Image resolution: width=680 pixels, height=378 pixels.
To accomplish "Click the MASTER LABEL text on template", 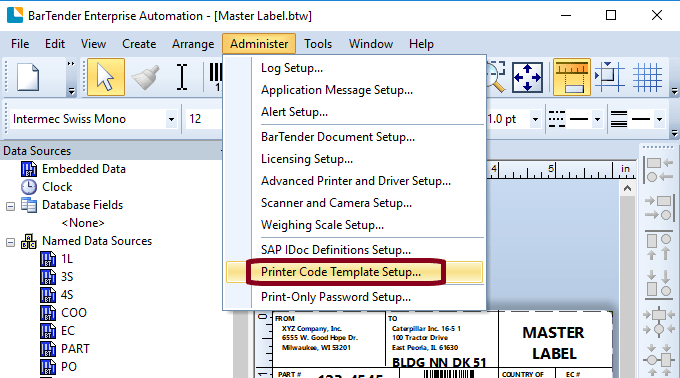I will [x=554, y=343].
